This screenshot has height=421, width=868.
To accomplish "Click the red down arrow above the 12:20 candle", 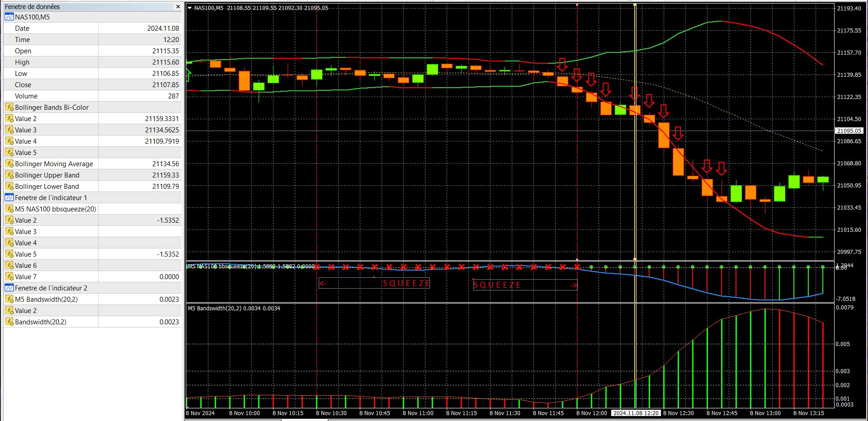I will click(x=635, y=94).
